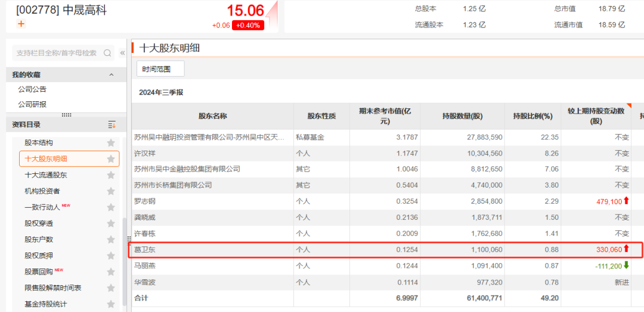Add stock 中晟高科 with orange plus icon

coord(21,24)
